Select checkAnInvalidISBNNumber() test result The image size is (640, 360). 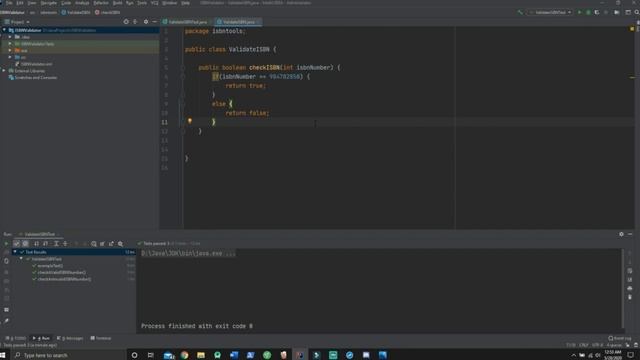(64, 279)
